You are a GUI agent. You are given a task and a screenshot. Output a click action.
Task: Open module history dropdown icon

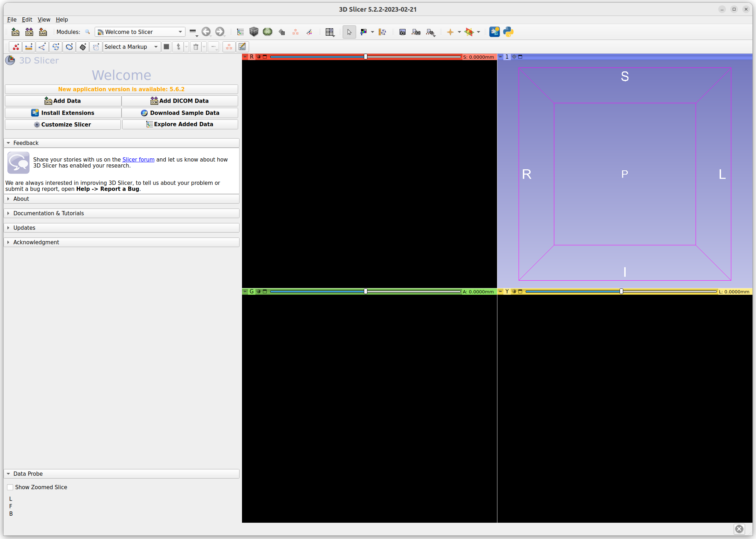coord(193,32)
